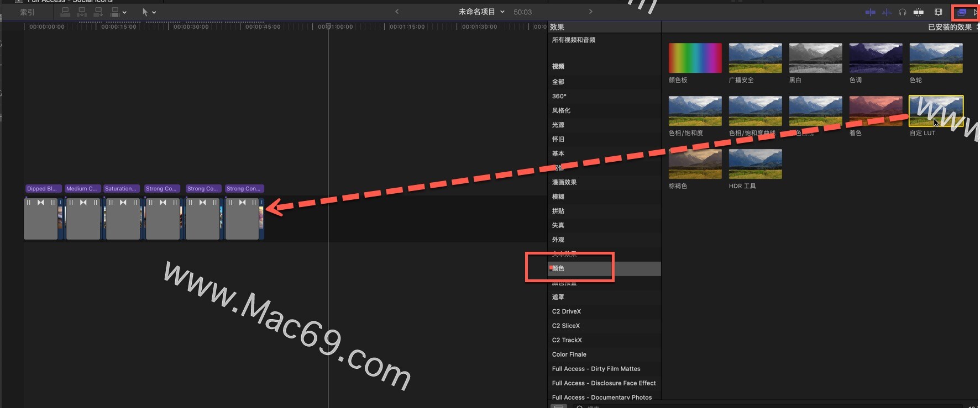The width and height of the screenshot is (980, 408).
Task: Toggle audio skimming waveform icon
Action: pyautogui.click(x=887, y=12)
